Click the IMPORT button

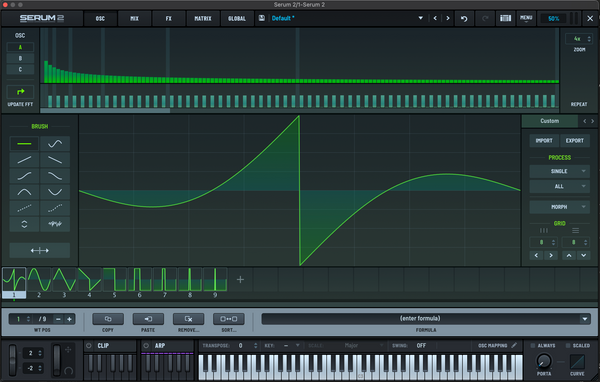click(x=544, y=140)
